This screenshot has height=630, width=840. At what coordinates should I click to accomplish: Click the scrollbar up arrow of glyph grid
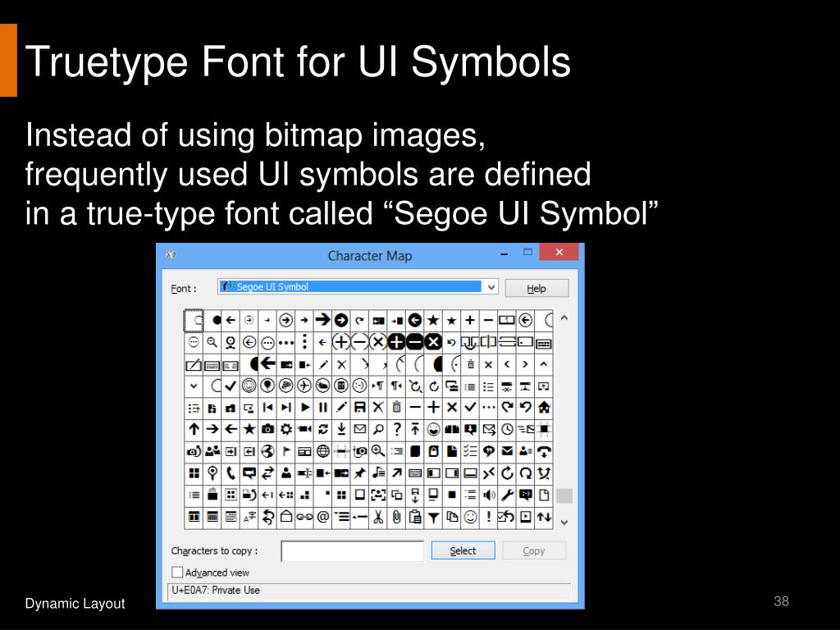tap(564, 318)
